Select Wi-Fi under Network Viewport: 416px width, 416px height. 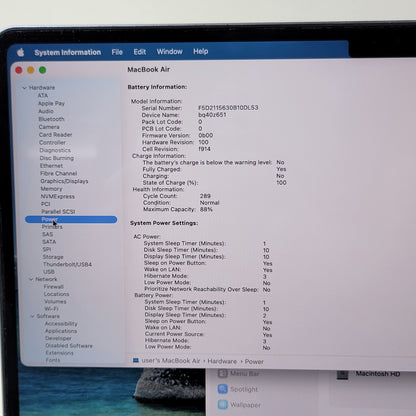pyautogui.click(x=51, y=309)
